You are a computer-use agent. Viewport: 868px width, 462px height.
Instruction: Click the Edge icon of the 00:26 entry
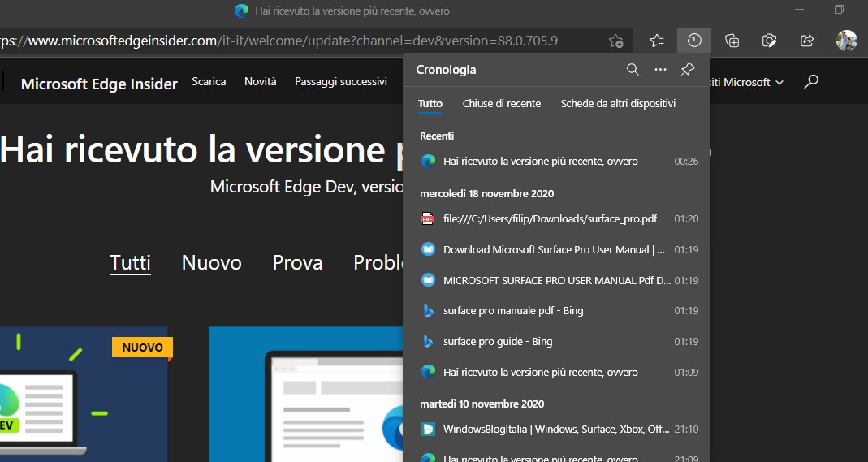pos(428,161)
